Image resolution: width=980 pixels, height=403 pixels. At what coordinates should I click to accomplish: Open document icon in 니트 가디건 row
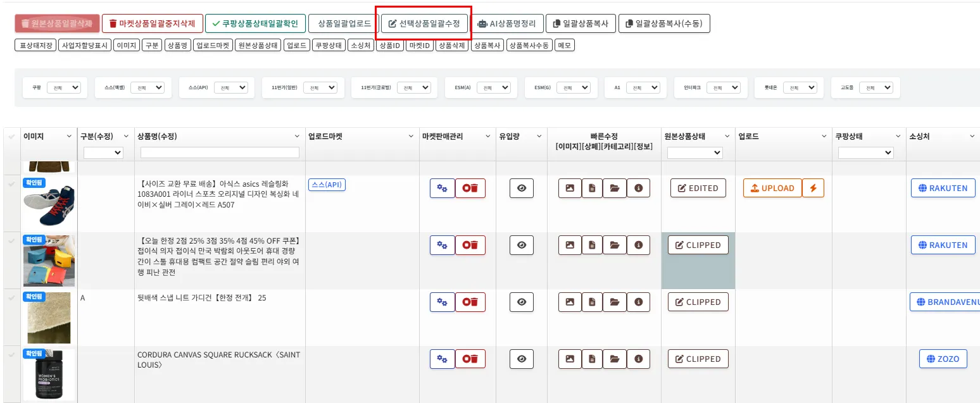(592, 302)
